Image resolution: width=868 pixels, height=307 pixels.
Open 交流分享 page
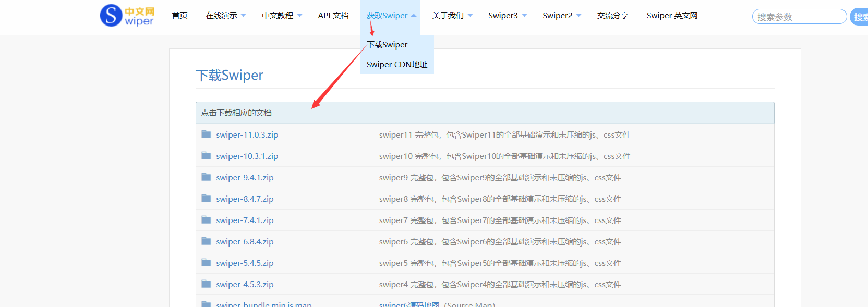point(613,16)
